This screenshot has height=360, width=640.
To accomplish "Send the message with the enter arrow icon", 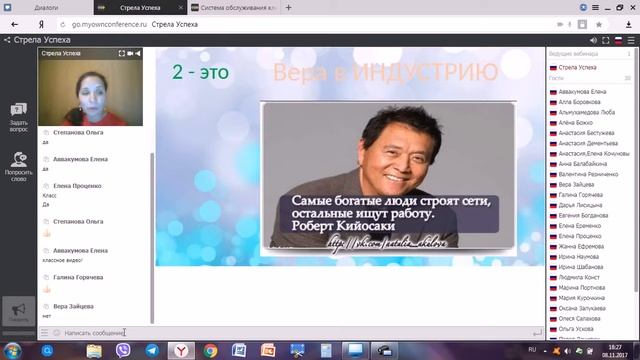I will [x=538, y=333].
